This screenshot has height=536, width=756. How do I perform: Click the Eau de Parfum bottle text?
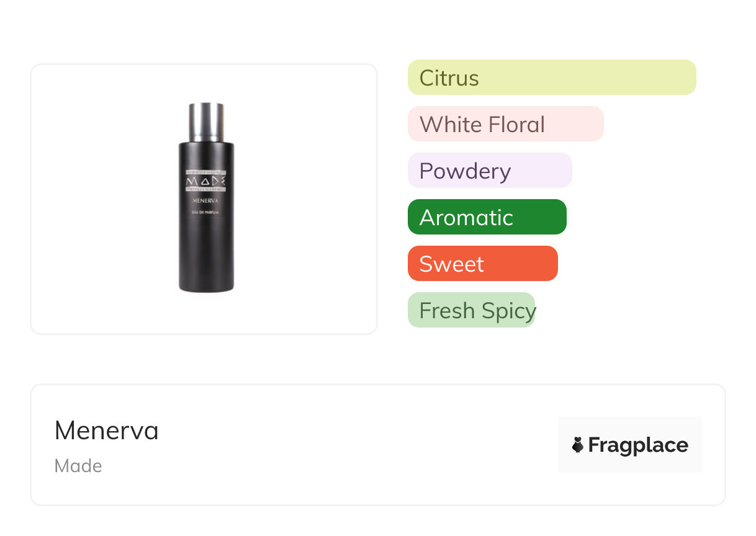pyautogui.click(x=206, y=214)
